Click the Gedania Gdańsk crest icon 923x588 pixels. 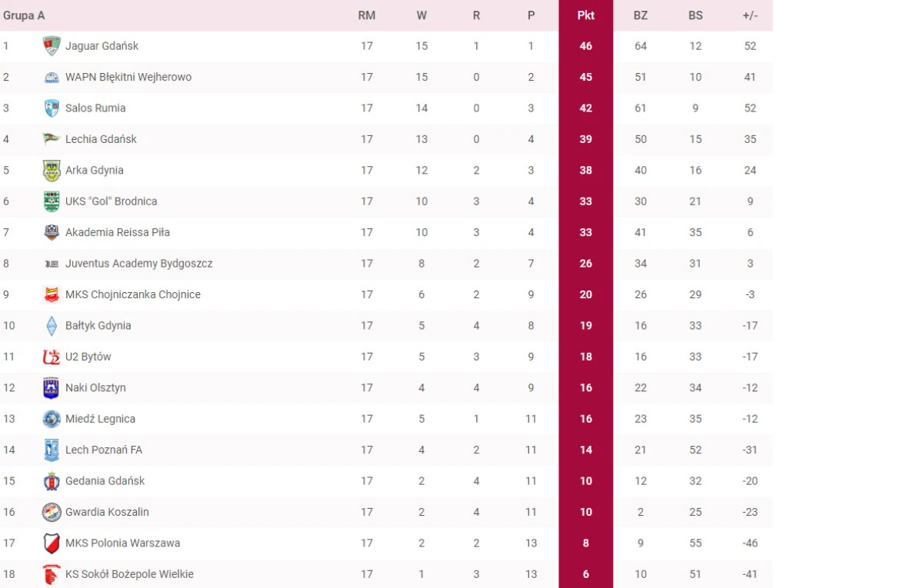[x=52, y=481]
